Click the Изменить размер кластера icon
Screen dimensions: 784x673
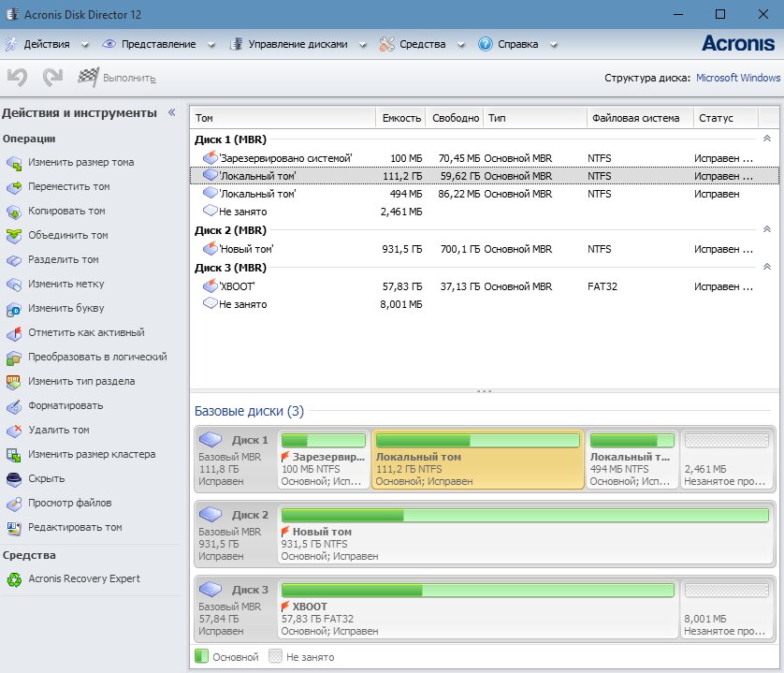click(14, 455)
